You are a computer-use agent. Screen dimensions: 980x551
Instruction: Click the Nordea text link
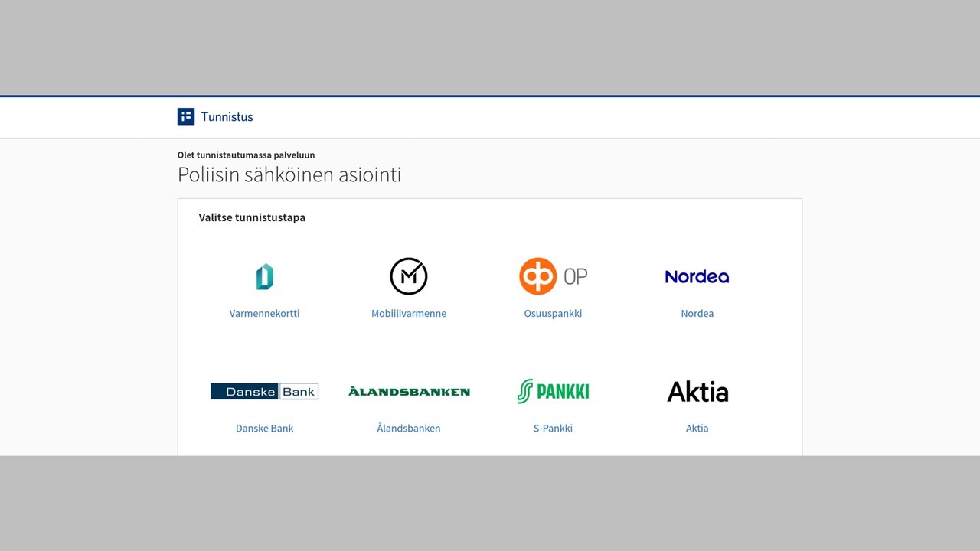pos(697,313)
